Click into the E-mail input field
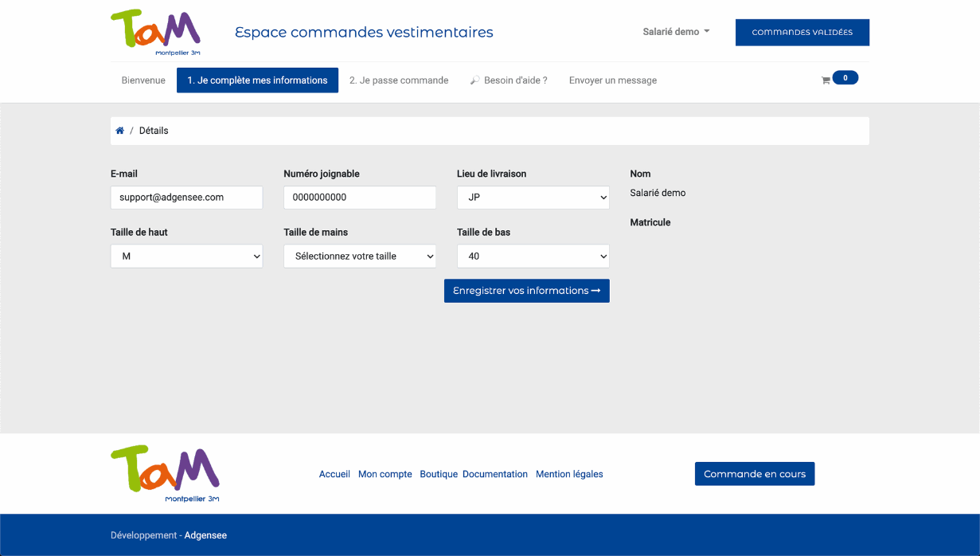 click(186, 198)
